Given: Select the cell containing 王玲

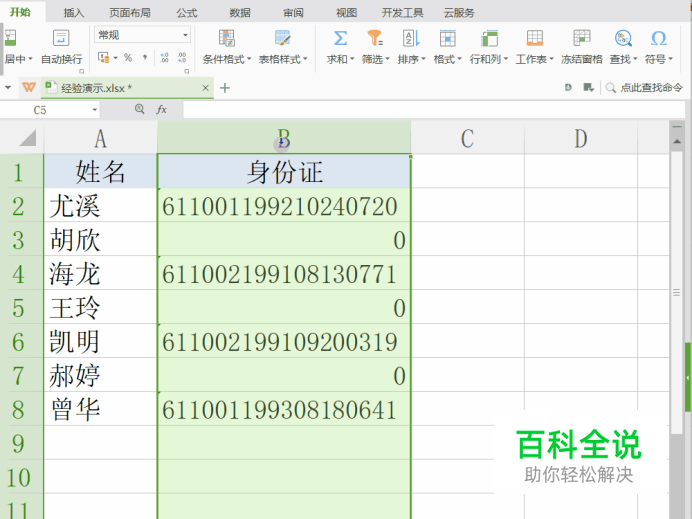Looking at the screenshot, I should pos(101,308).
